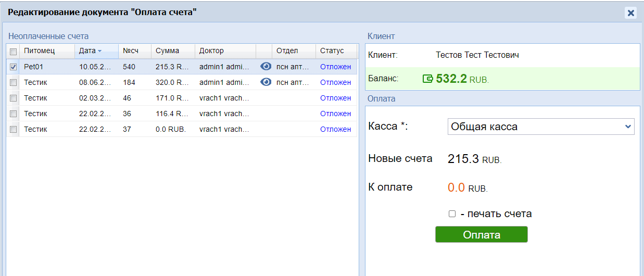644x276 pixels.
Task: Click the Статус column header
Action: (x=332, y=51)
